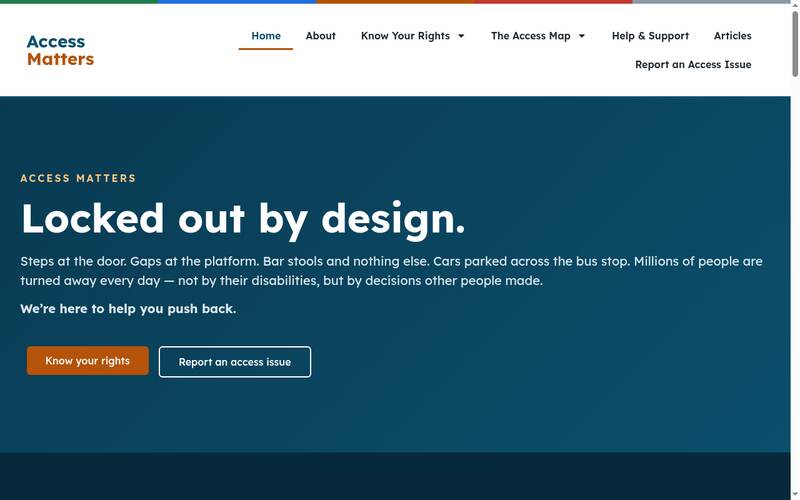Open Report an Access Issue nav link

(x=693, y=64)
